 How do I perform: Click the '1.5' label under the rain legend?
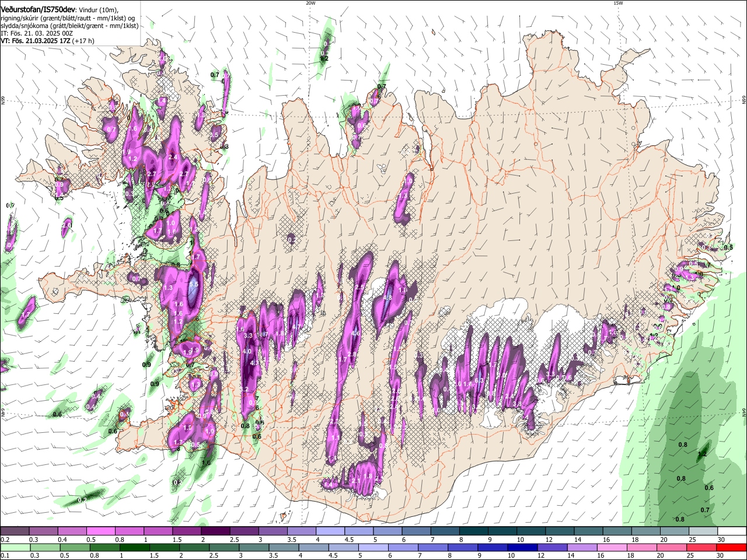[x=154, y=555]
